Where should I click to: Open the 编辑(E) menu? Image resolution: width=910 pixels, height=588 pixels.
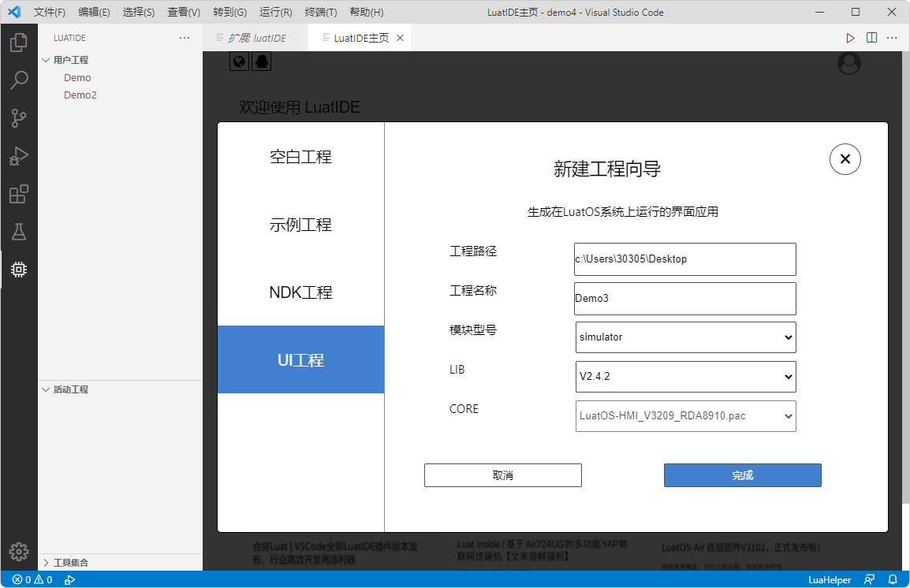[94, 12]
